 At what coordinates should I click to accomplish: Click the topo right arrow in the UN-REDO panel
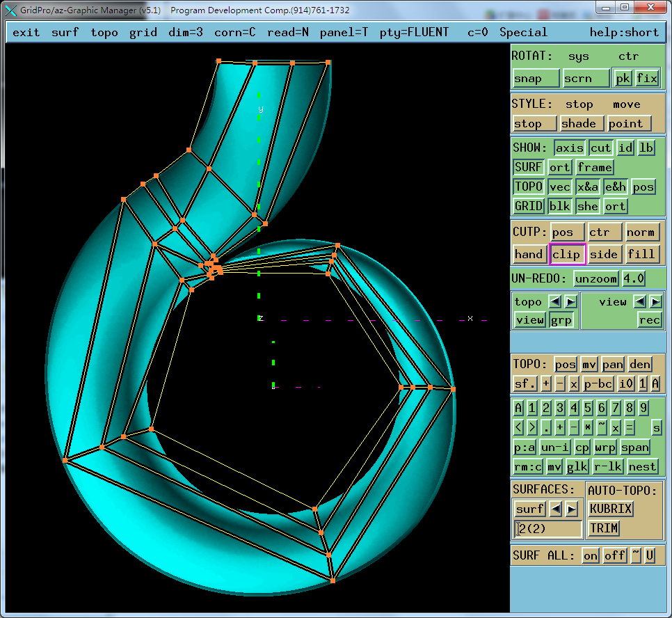click(570, 301)
